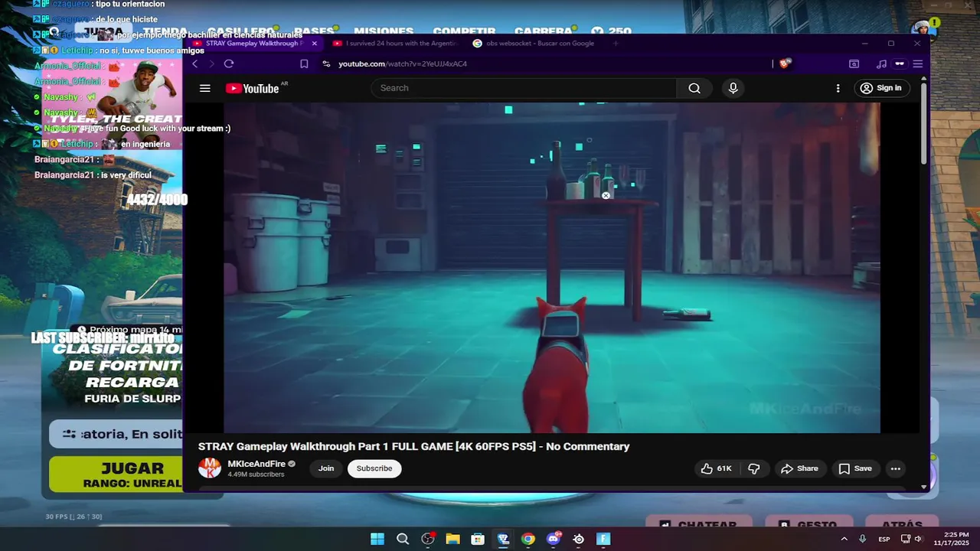This screenshot has height=551, width=980.
Task: Open File Explorer from taskbar
Action: [x=452, y=539]
